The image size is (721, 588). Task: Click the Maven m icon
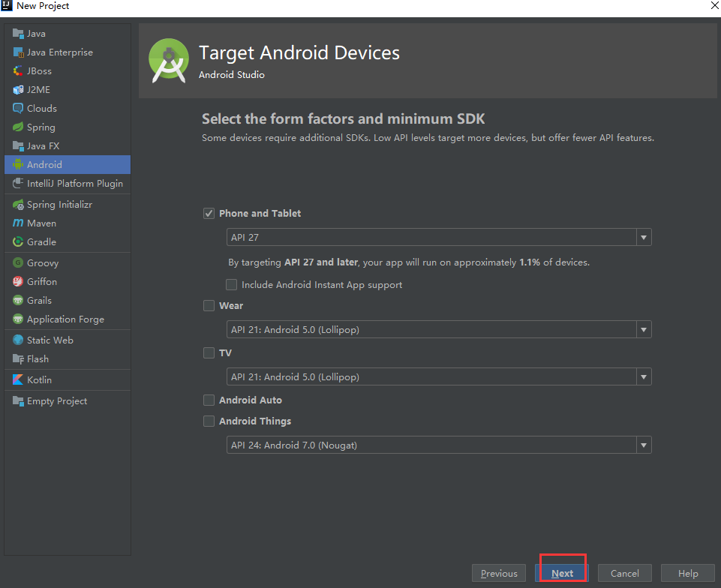click(18, 223)
